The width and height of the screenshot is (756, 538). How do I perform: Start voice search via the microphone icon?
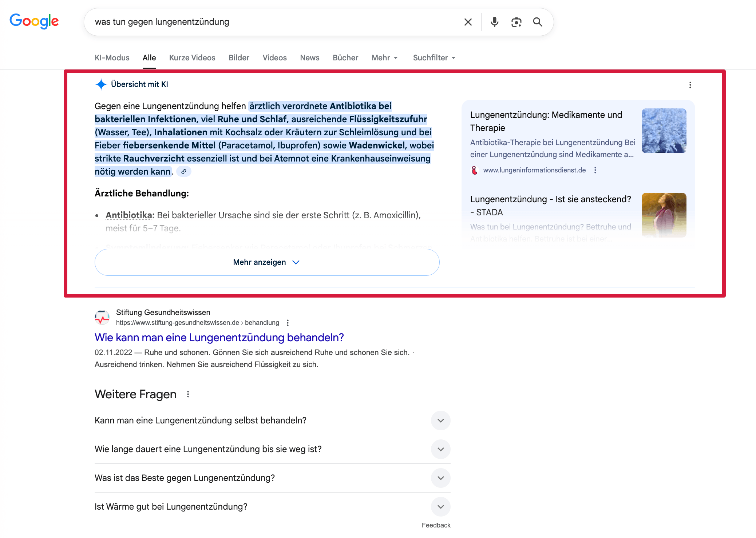494,22
